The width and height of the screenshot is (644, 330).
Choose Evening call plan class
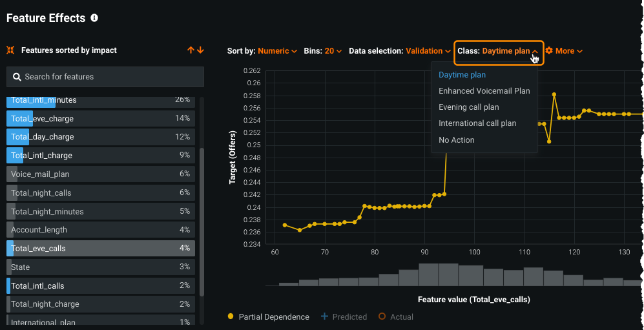[x=468, y=107]
